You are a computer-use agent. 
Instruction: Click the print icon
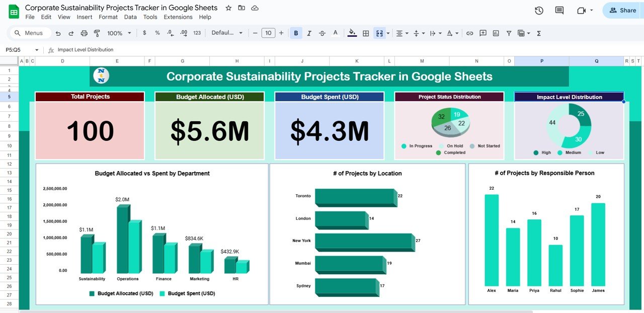[x=84, y=33]
